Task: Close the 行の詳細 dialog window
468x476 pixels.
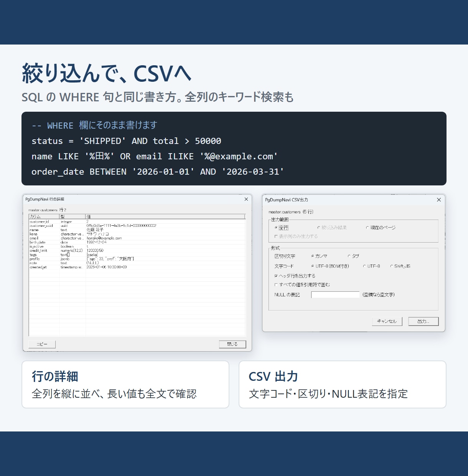Action: point(246,199)
